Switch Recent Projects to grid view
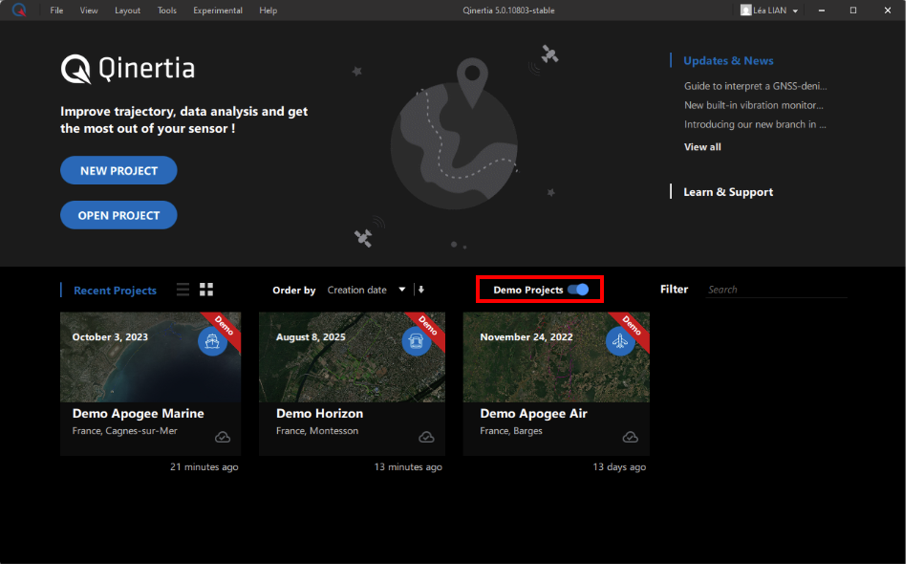 (x=205, y=290)
